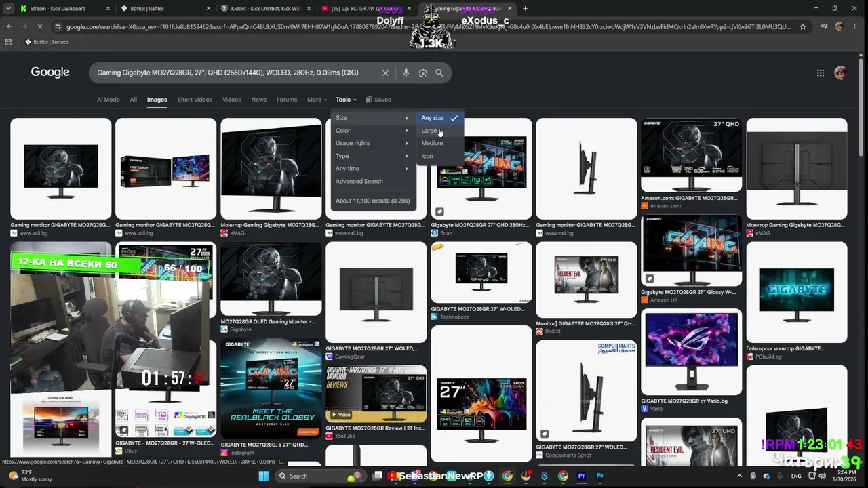
Task: Bookmark this page with the star icon
Action: pos(803,26)
